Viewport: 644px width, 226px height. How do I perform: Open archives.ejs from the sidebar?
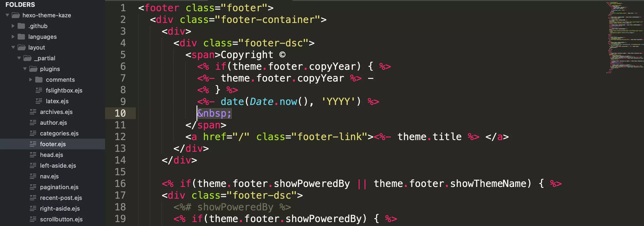[56, 112]
